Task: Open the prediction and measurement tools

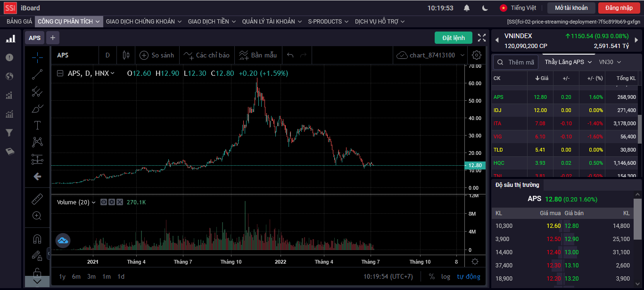Action: [37, 159]
